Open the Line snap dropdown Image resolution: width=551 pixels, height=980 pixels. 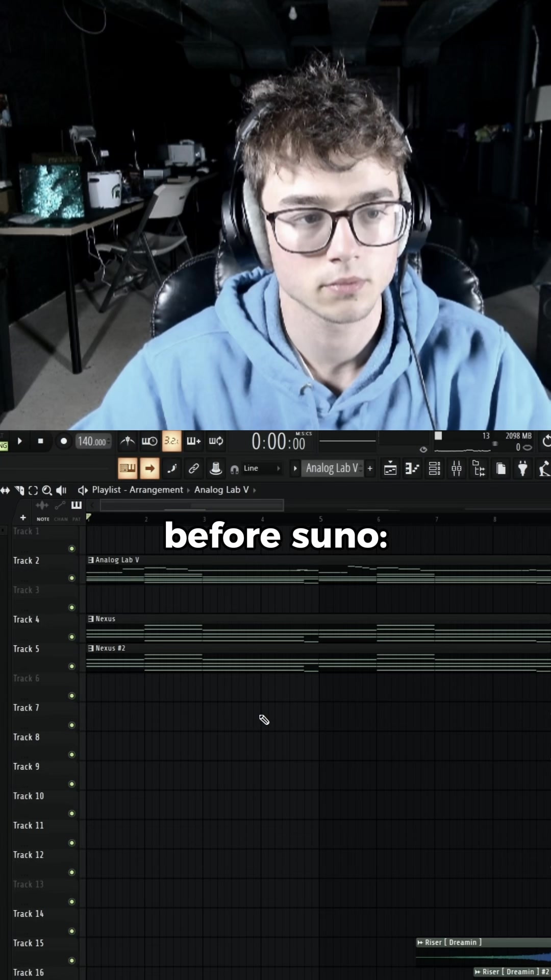pos(262,469)
